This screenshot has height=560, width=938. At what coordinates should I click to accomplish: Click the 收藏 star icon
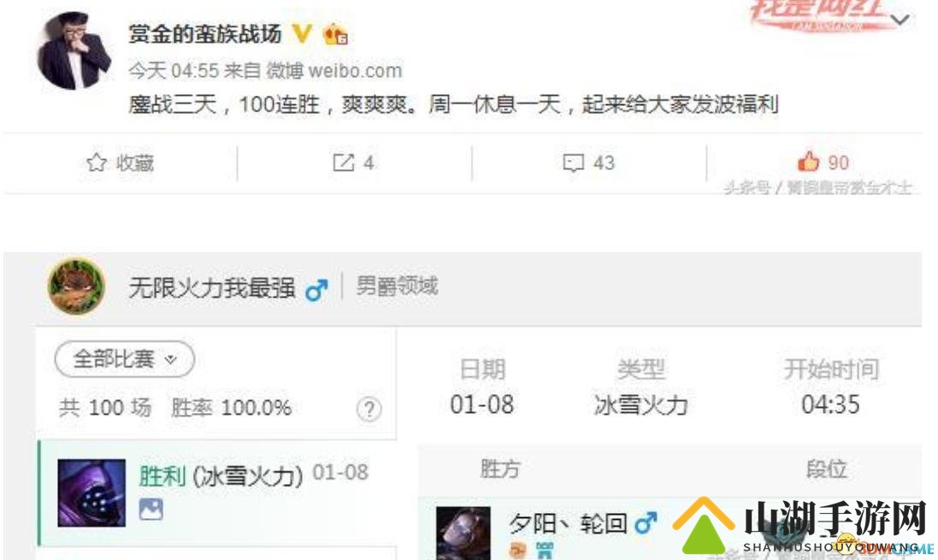[x=97, y=162]
